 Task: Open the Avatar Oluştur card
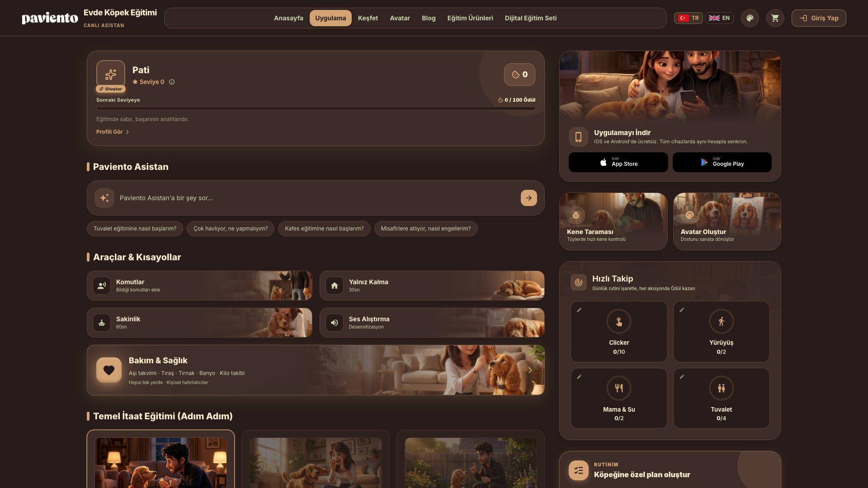pos(727,221)
